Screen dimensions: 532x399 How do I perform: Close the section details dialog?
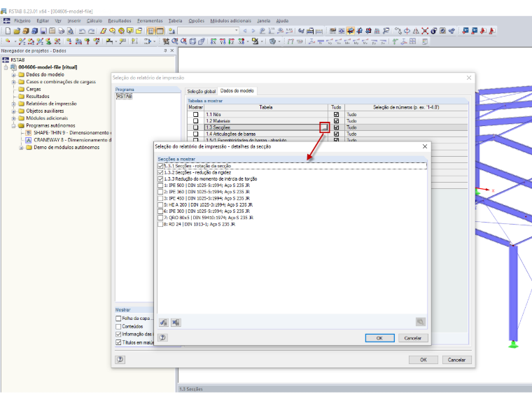point(424,146)
